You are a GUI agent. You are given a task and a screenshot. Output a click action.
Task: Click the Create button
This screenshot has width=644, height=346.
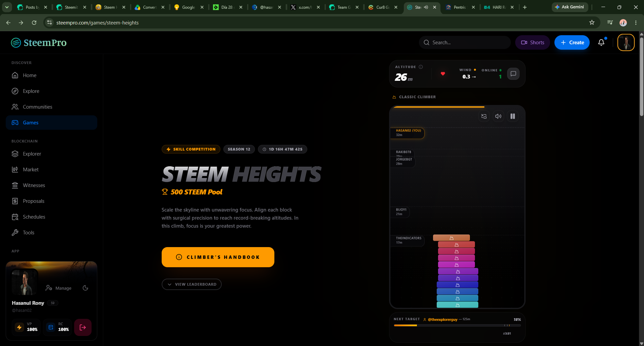(572, 43)
